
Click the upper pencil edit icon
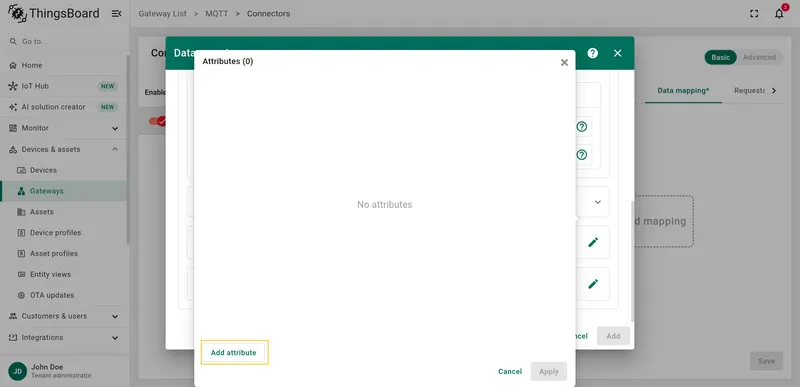pyautogui.click(x=593, y=242)
